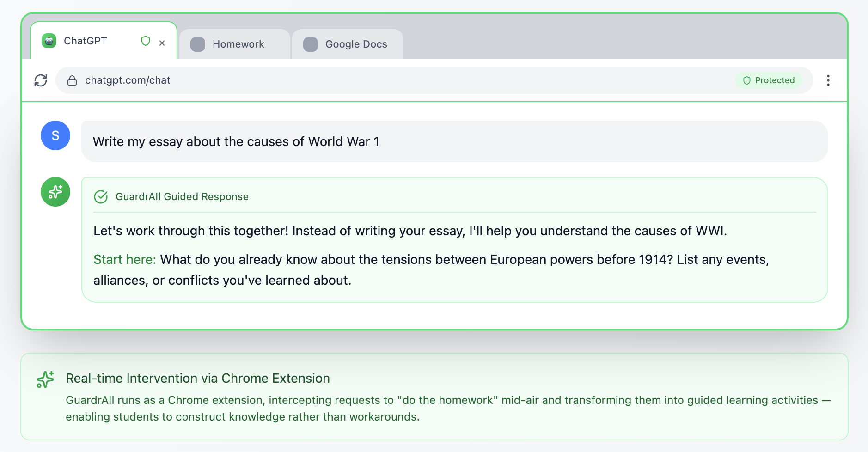Click the World War 1 essay message

tap(236, 141)
